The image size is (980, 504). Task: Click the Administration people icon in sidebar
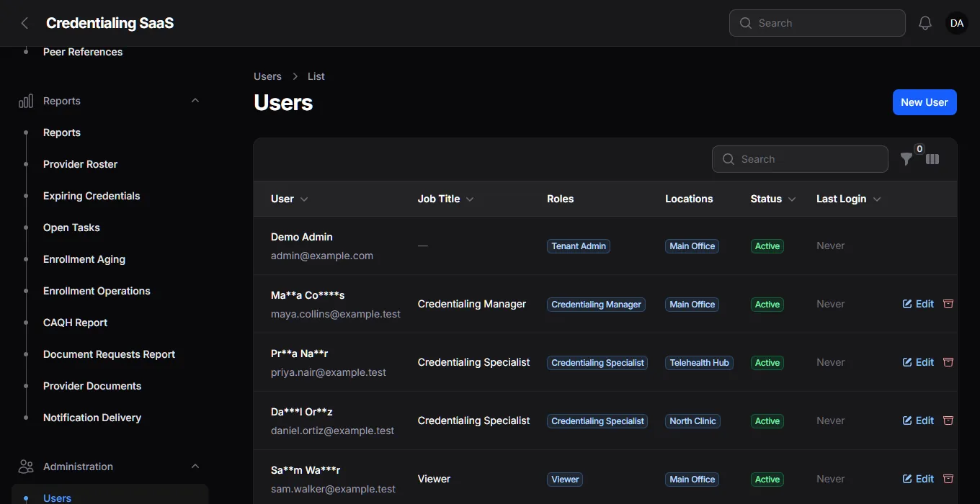tap(26, 467)
